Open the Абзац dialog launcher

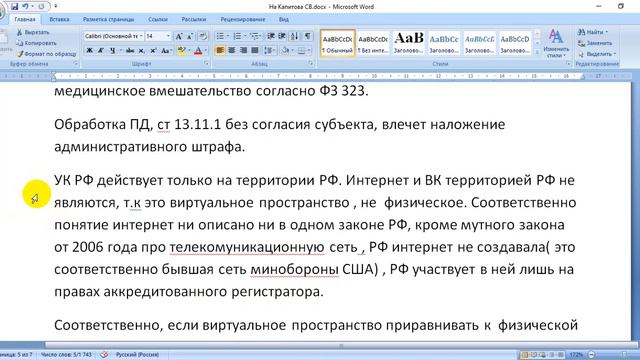pos(311,64)
